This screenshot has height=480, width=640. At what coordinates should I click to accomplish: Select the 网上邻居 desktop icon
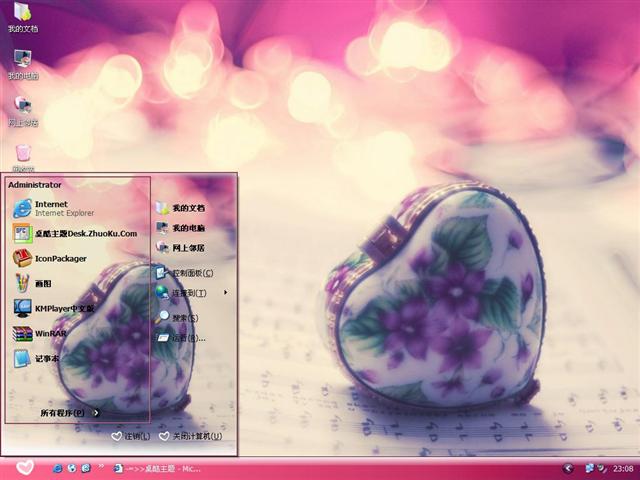pos(23,111)
